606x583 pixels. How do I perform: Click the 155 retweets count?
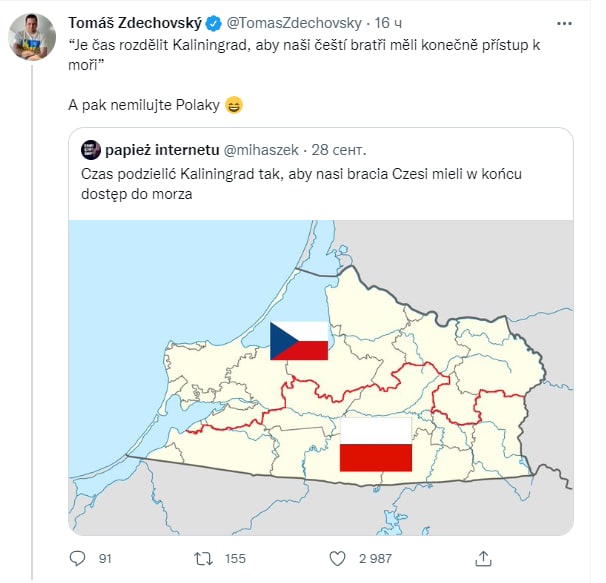(x=235, y=559)
